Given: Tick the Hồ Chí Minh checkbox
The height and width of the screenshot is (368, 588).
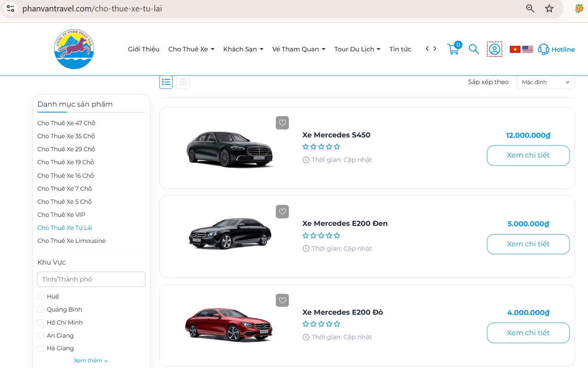Looking at the screenshot, I should click(x=41, y=322).
